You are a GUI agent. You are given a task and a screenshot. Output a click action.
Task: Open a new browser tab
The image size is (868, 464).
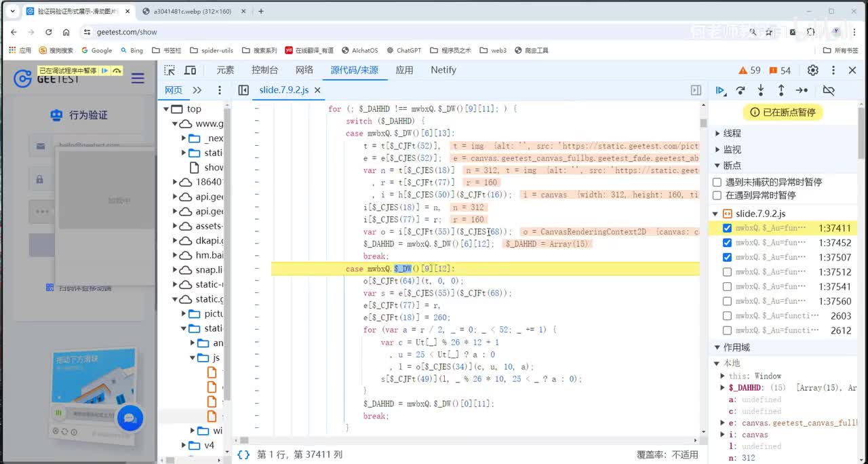click(x=261, y=11)
